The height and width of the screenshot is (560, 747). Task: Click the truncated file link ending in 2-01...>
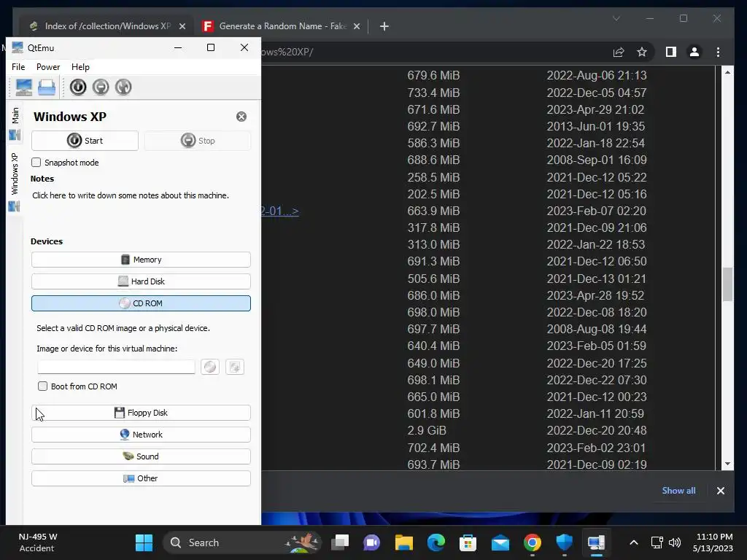280,211
